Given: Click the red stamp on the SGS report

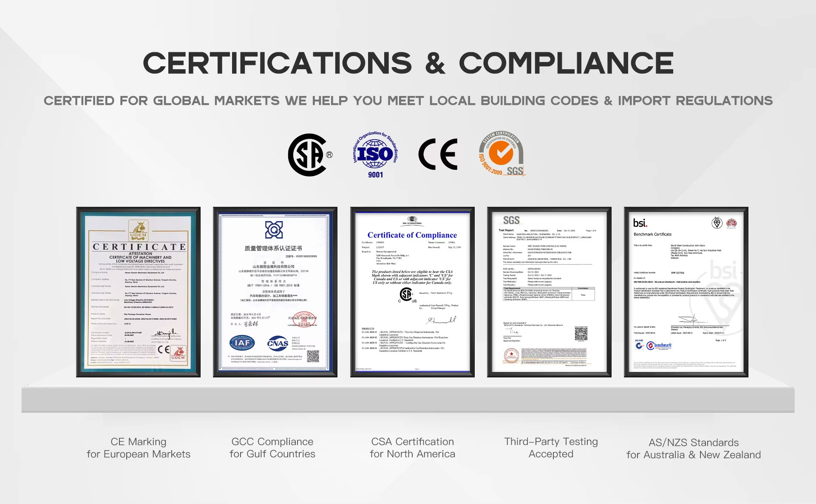Looking at the screenshot, I should click(511, 355).
